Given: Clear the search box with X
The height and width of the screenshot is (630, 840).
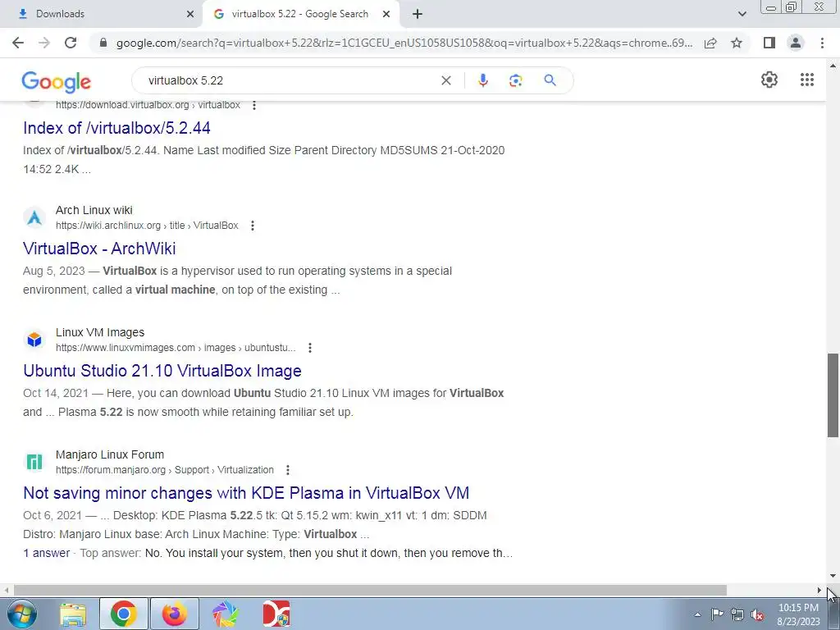Looking at the screenshot, I should point(445,80).
